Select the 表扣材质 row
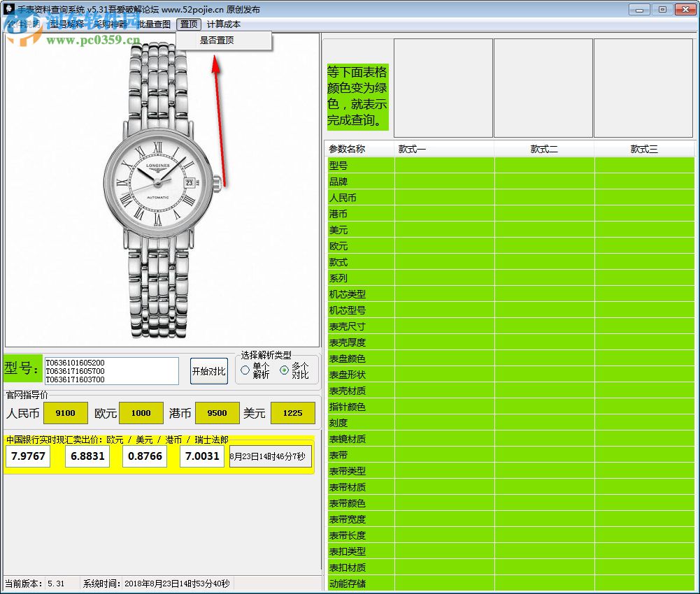The width and height of the screenshot is (700, 594). point(511,567)
